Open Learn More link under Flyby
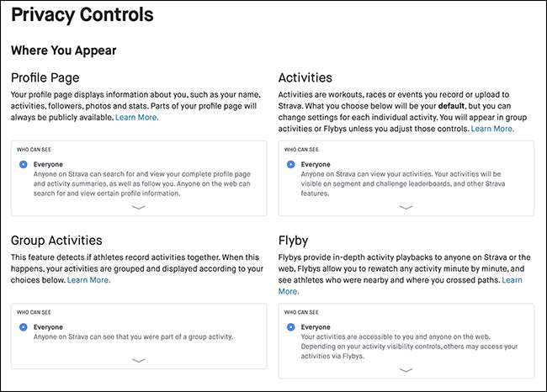This screenshot has height=392, width=547. [x=288, y=291]
